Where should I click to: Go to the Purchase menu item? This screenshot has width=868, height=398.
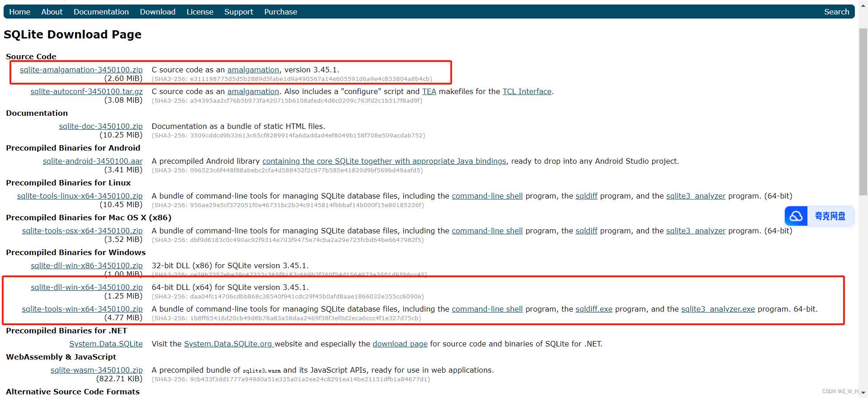(x=281, y=12)
